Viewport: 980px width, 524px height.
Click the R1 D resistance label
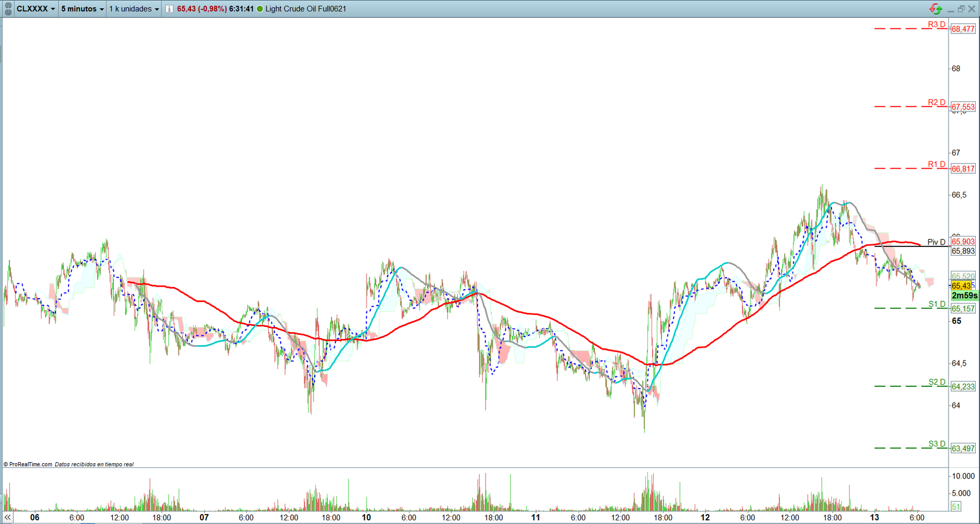pyautogui.click(x=937, y=164)
